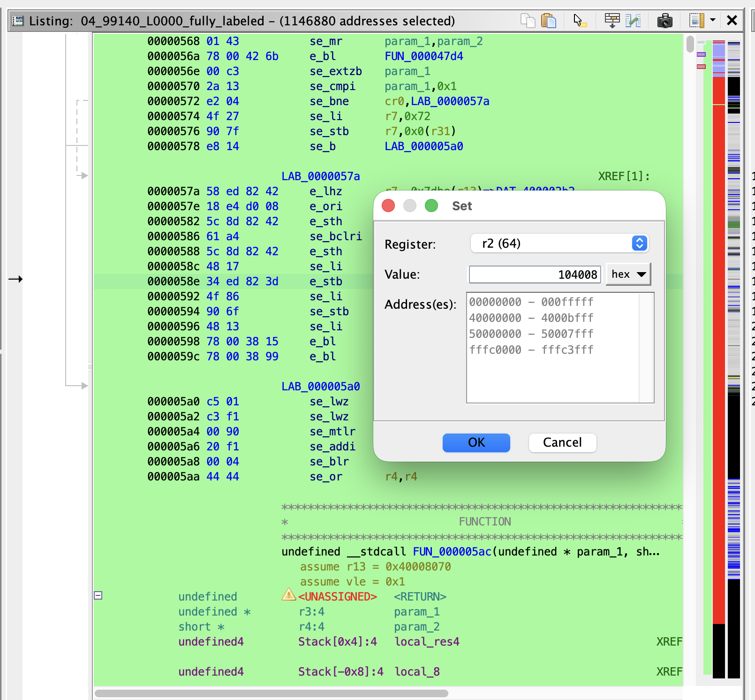Open the Register r2 (64) combo box

point(559,243)
